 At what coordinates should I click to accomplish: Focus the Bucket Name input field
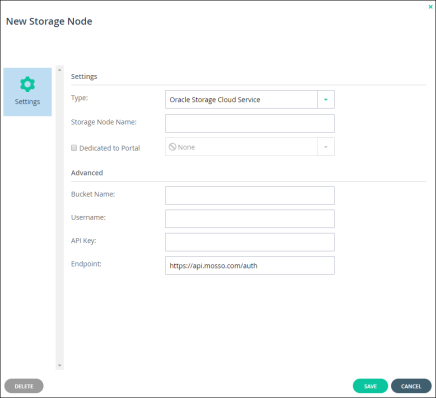tap(250, 195)
